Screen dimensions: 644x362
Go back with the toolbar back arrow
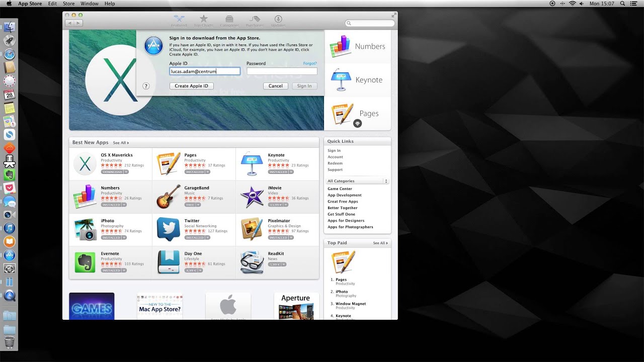coord(70,23)
